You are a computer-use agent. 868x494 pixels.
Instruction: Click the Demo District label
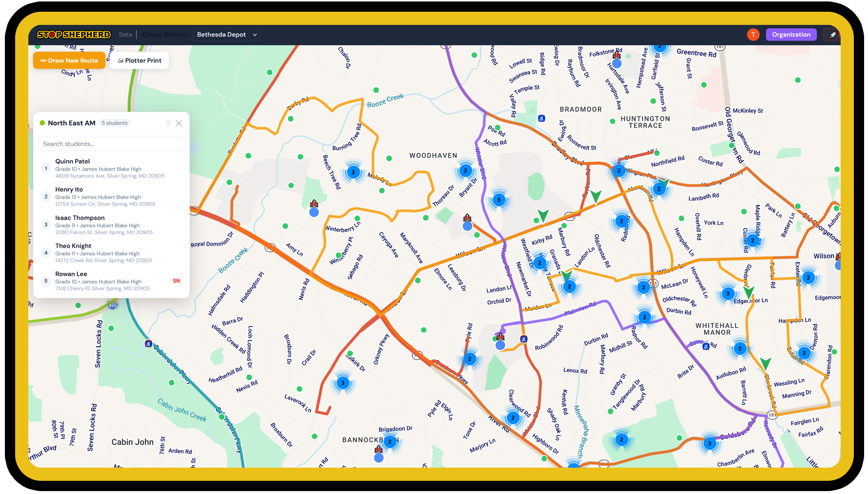pos(166,35)
